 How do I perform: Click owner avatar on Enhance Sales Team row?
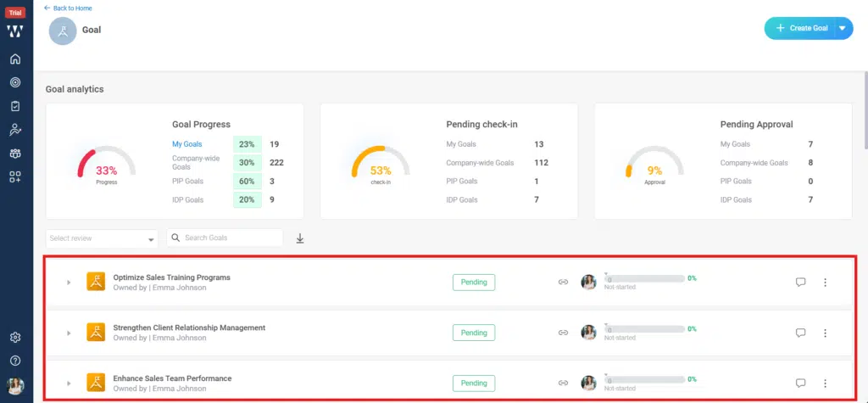[x=588, y=383]
